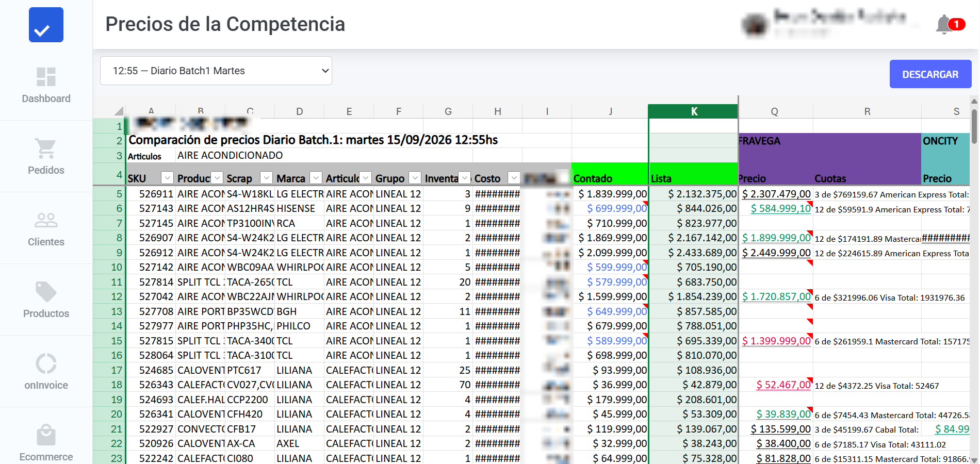This screenshot has height=464, width=980.
Task: Open the Costo column filter arrow
Action: pyautogui.click(x=514, y=178)
